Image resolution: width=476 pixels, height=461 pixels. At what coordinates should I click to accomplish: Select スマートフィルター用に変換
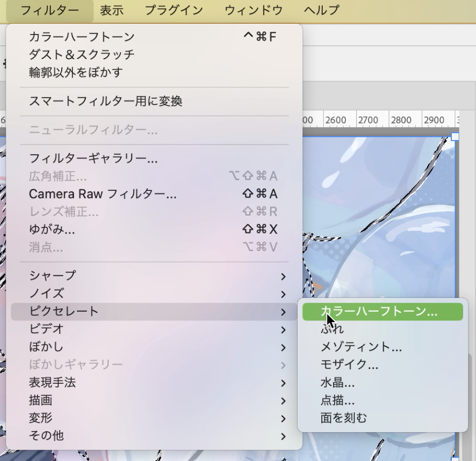click(154, 101)
